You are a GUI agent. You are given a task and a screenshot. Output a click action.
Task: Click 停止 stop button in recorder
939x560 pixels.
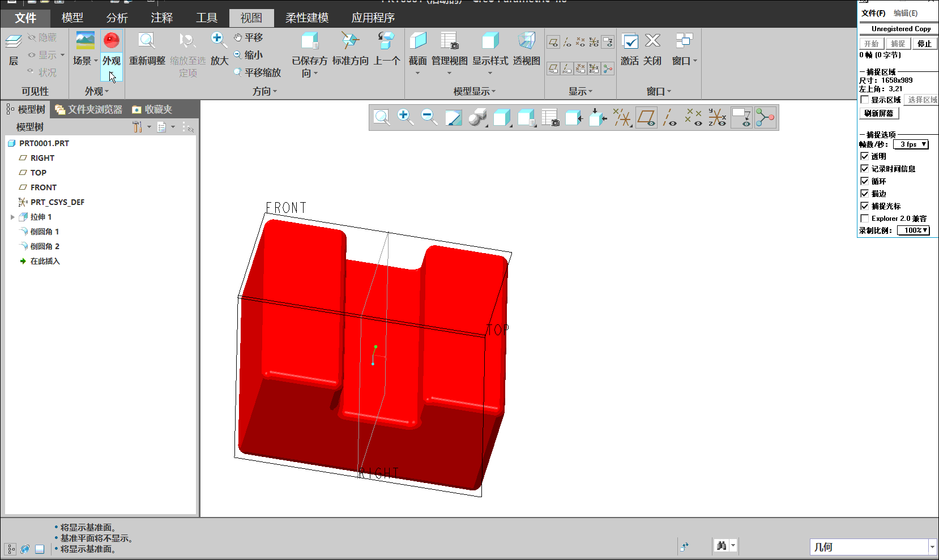[x=925, y=44]
